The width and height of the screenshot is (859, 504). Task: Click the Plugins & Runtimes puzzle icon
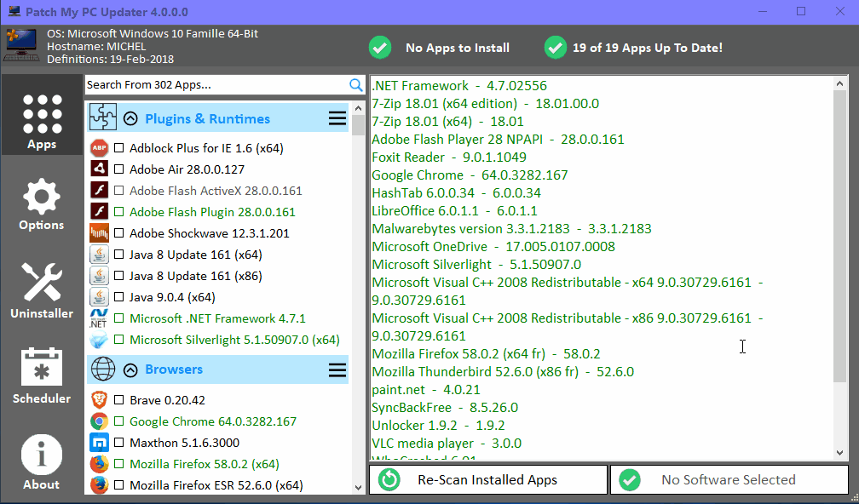[x=103, y=117]
